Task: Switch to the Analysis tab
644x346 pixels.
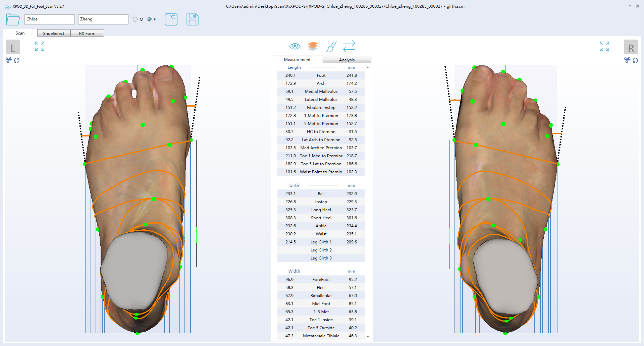Action: pyautogui.click(x=346, y=60)
